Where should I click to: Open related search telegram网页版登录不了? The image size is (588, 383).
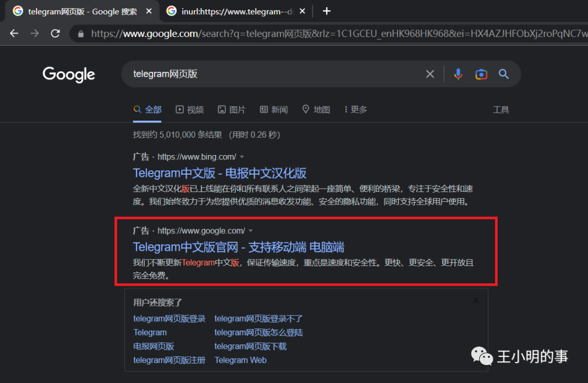click(x=259, y=319)
